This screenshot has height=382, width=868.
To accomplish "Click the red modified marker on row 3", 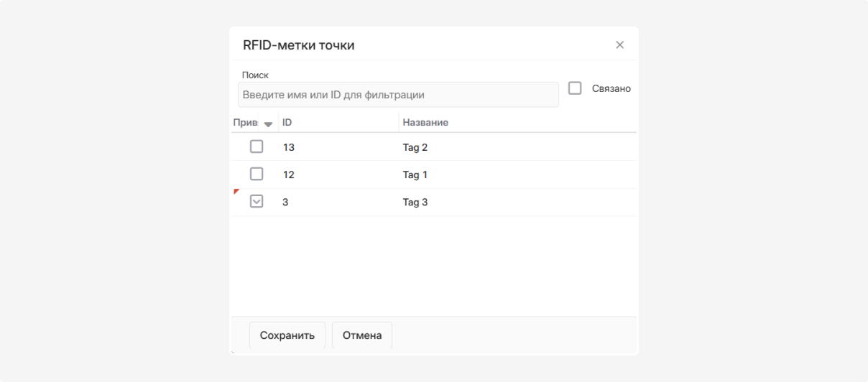I will pos(236,192).
